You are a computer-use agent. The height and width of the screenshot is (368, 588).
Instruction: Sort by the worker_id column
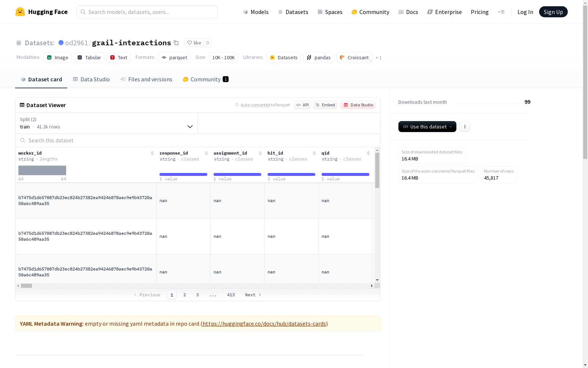point(152,153)
